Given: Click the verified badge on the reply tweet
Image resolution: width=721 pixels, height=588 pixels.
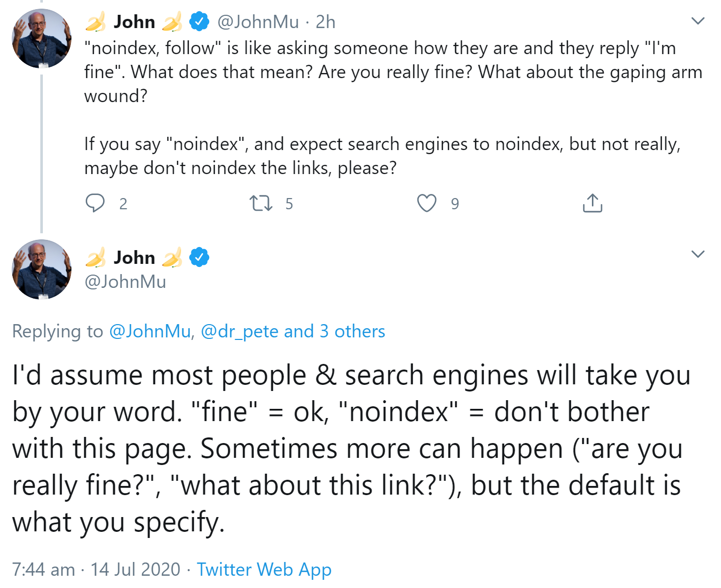Looking at the screenshot, I should tap(200, 257).
